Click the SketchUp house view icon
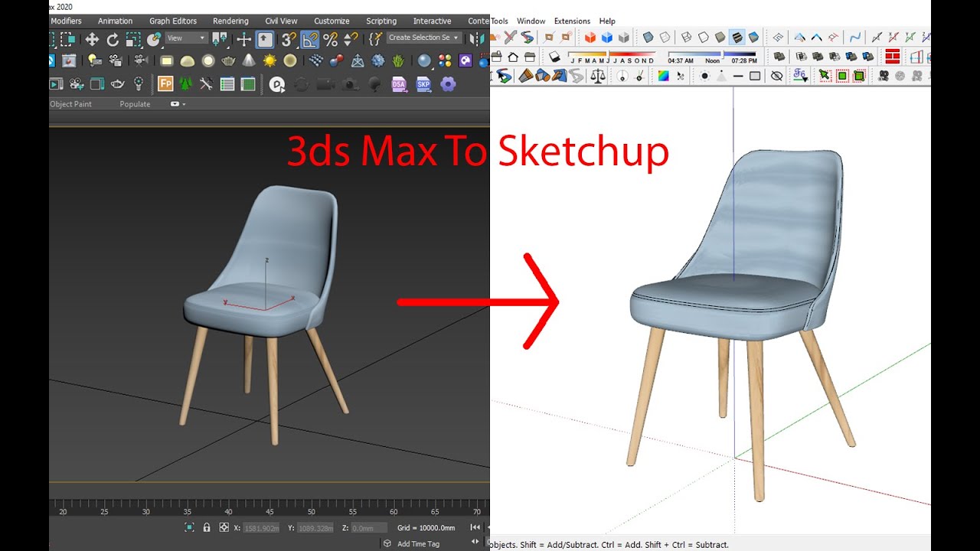The image size is (980, 551). click(512, 57)
